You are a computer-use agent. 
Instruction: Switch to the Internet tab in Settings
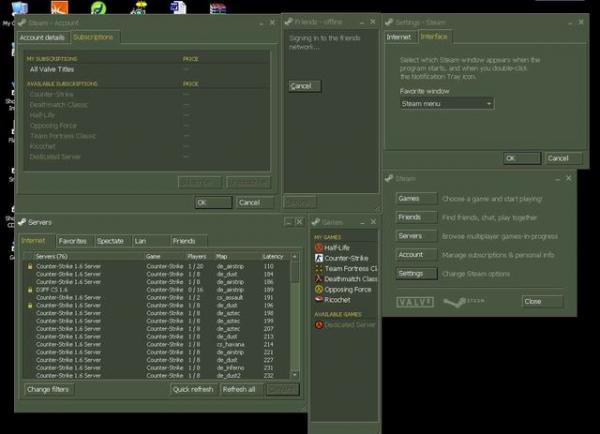pyautogui.click(x=400, y=37)
